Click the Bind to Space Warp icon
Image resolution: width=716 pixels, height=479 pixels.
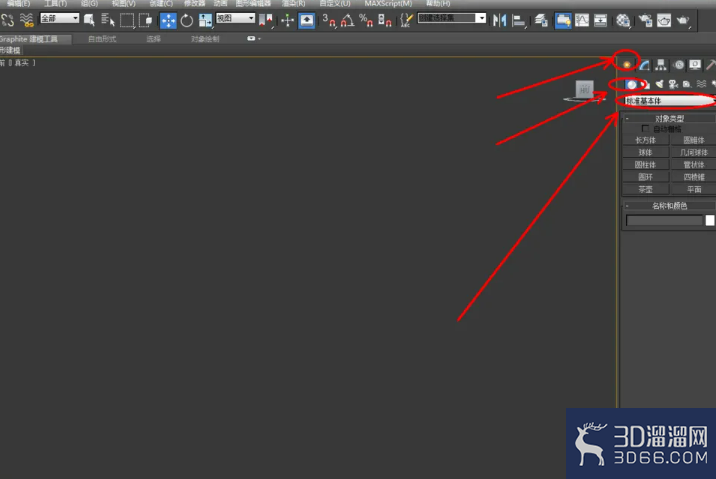click(x=27, y=20)
